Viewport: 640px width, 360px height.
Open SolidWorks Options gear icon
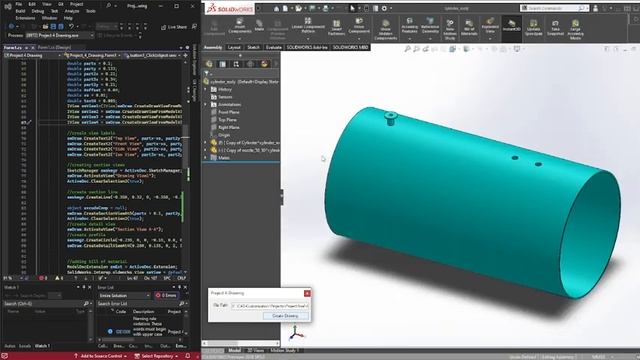point(384,8)
